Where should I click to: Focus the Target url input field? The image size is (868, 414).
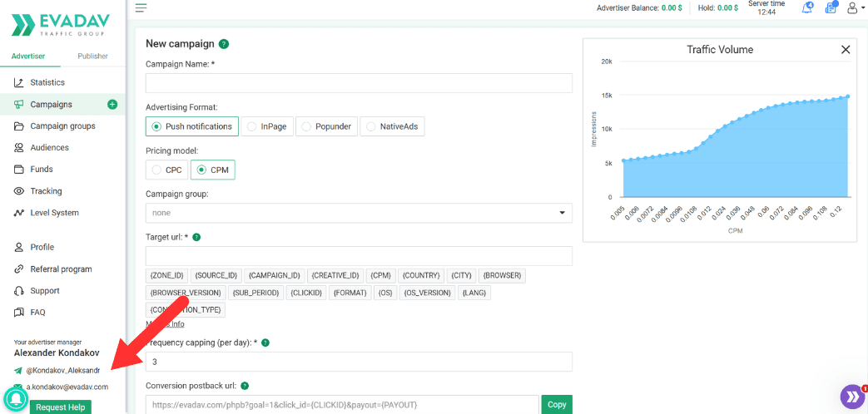(359, 256)
